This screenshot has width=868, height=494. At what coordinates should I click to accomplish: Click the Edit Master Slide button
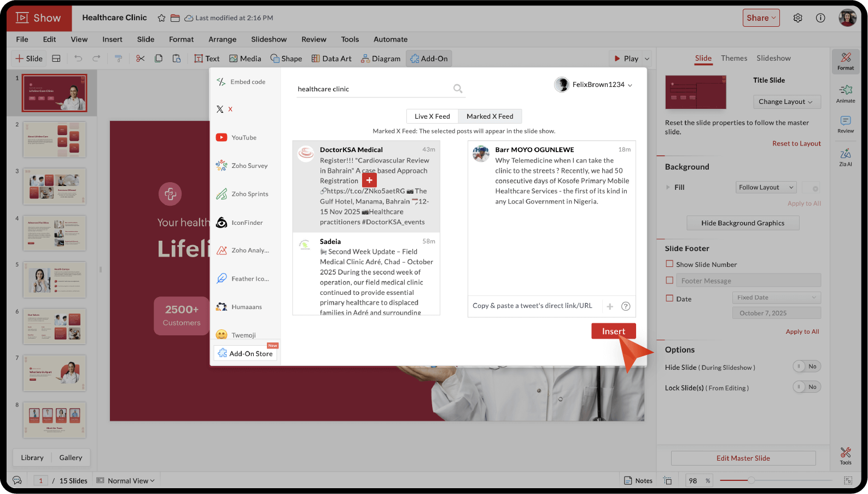pyautogui.click(x=743, y=458)
